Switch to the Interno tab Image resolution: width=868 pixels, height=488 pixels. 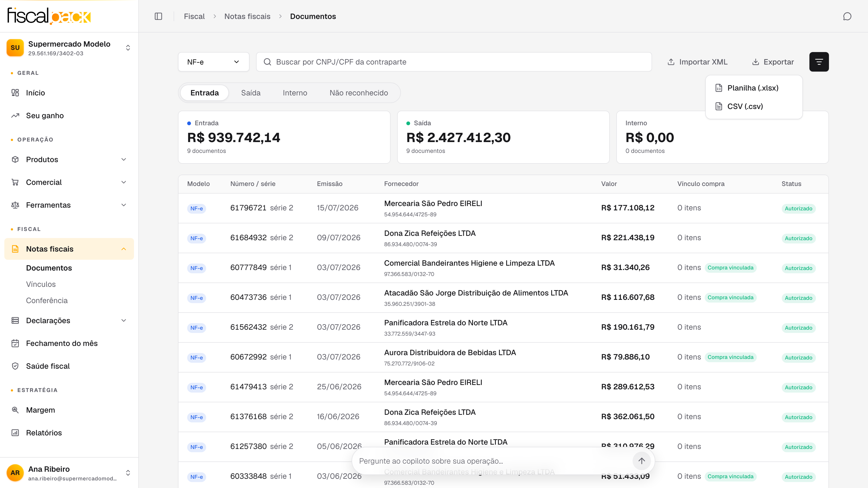[295, 93]
